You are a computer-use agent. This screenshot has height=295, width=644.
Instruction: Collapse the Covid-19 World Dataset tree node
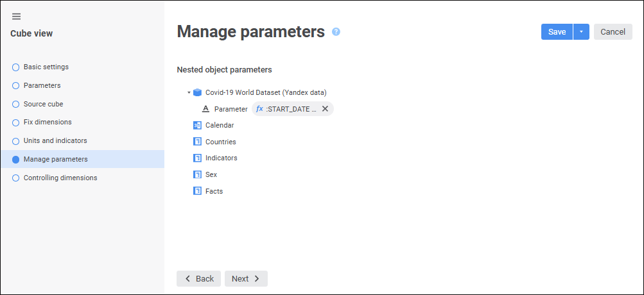click(x=189, y=92)
